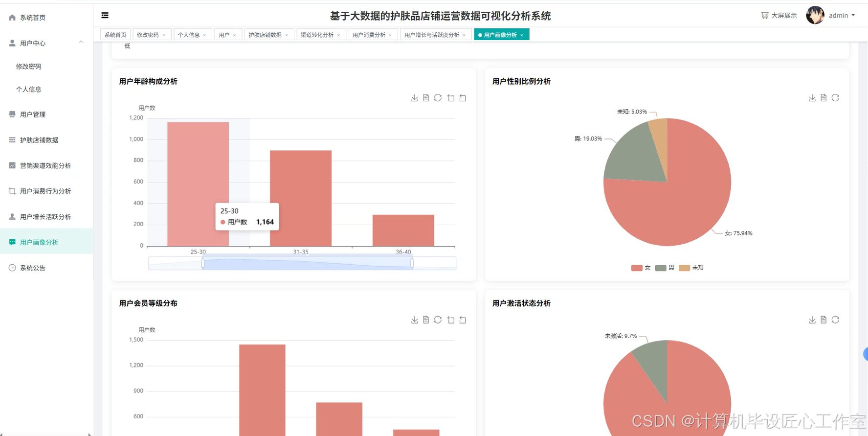The height and width of the screenshot is (436, 868).
Task: Restore the activation status pie chart
Action: tap(835, 320)
